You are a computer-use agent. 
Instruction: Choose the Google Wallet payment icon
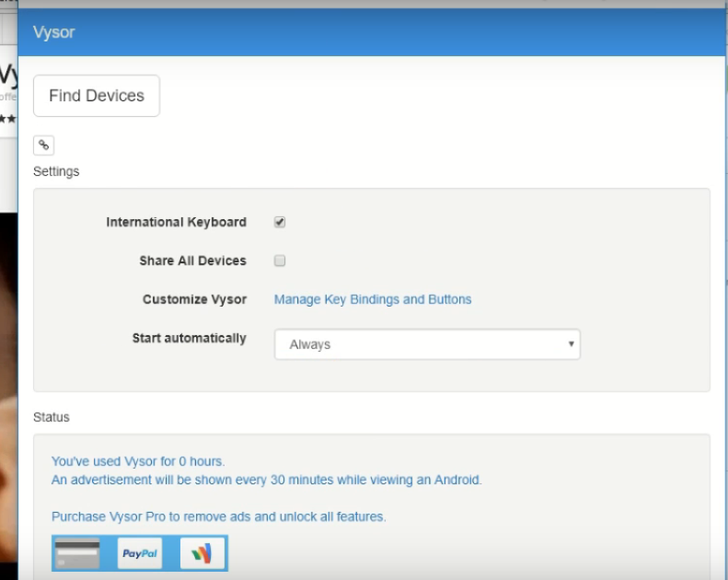click(202, 553)
